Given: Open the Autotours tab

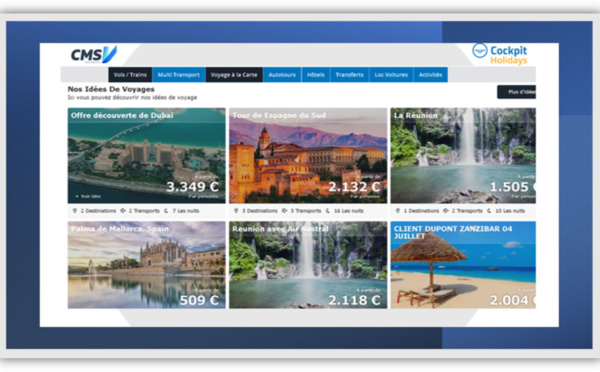Looking at the screenshot, I should click(x=282, y=75).
